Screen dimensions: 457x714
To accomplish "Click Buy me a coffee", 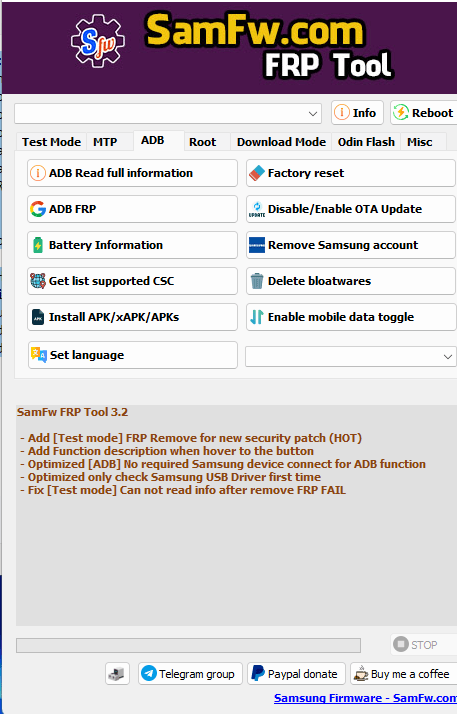I will [403, 673].
